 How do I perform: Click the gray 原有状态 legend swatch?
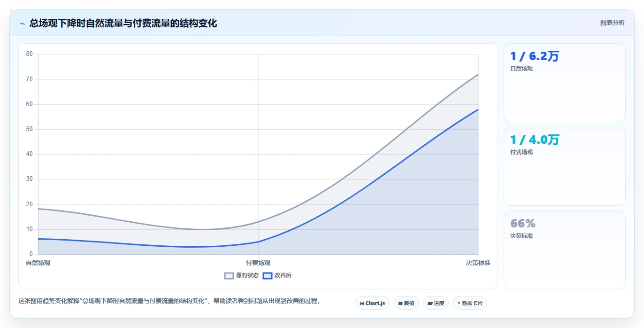click(x=229, y=276)
